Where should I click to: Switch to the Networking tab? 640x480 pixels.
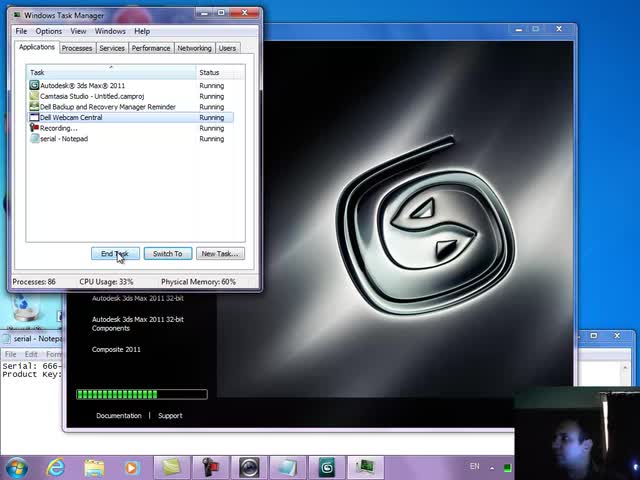194,48
